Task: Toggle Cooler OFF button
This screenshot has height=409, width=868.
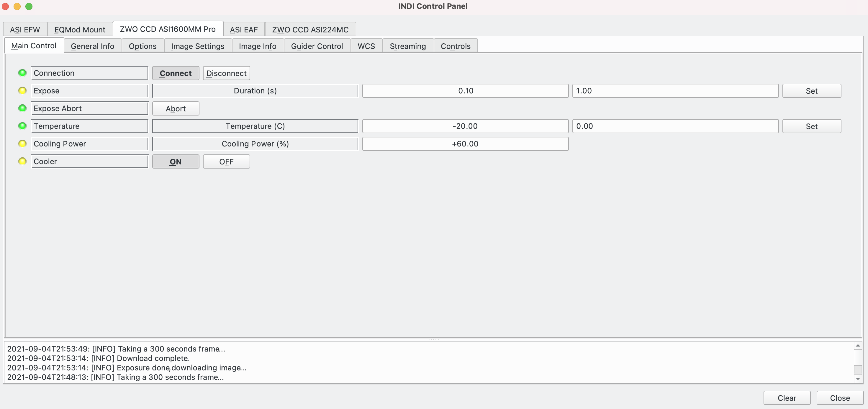Action: [x=226, y=161]
